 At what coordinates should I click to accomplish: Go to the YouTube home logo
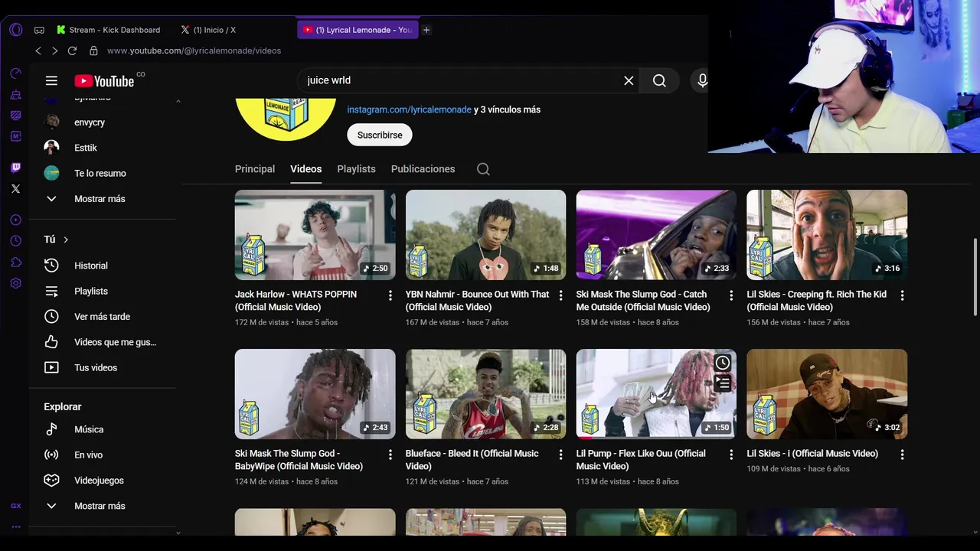click(x=104, y=81)
